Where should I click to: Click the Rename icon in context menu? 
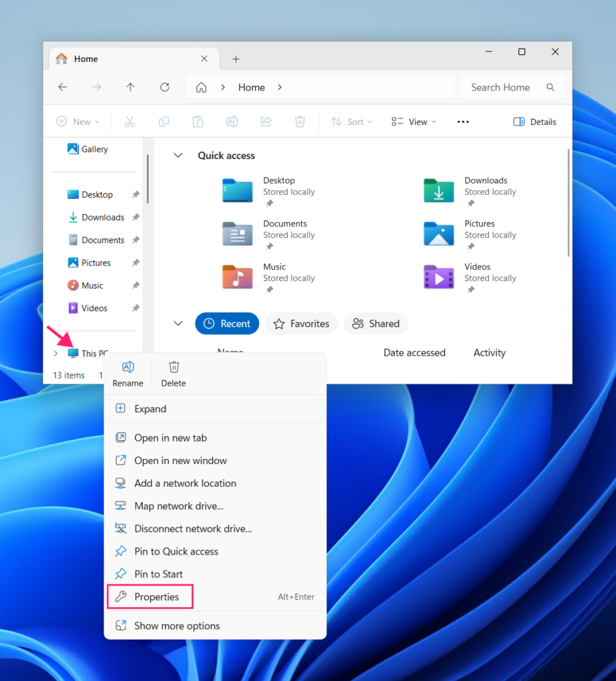128,367
